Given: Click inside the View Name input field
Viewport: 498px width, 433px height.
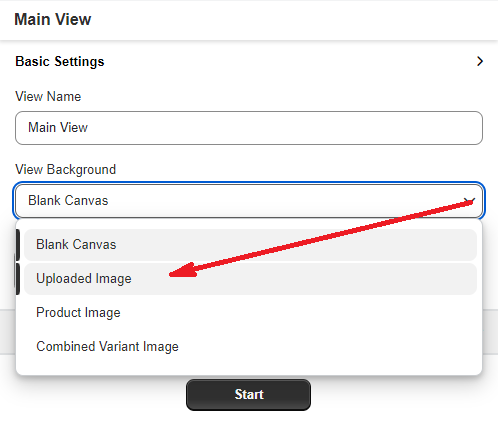Looking at the screenshot, I should pos(249,128).
